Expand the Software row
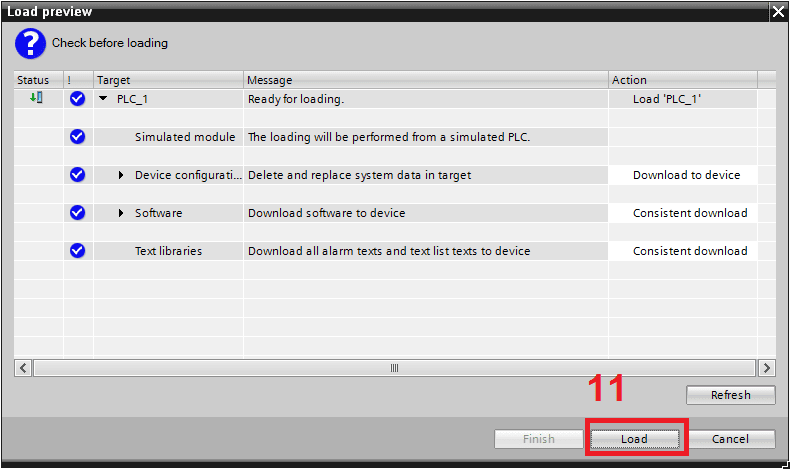Image resolution: width=790 pixels, height=469 pixels. [x=121, y=213]
